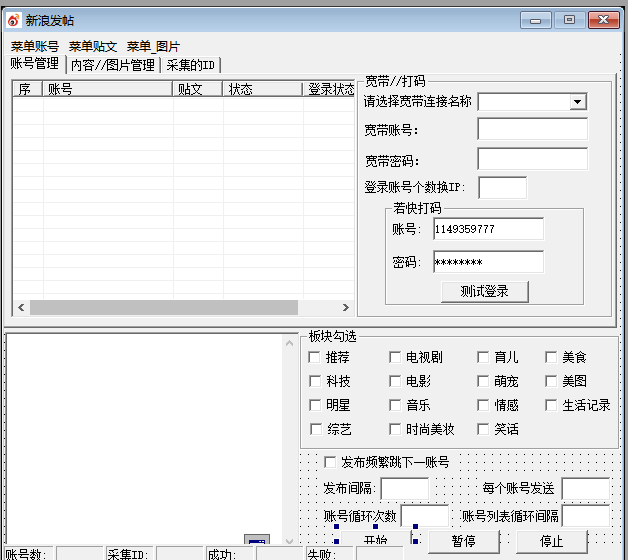Enable the 电影 checkbox

395,381
